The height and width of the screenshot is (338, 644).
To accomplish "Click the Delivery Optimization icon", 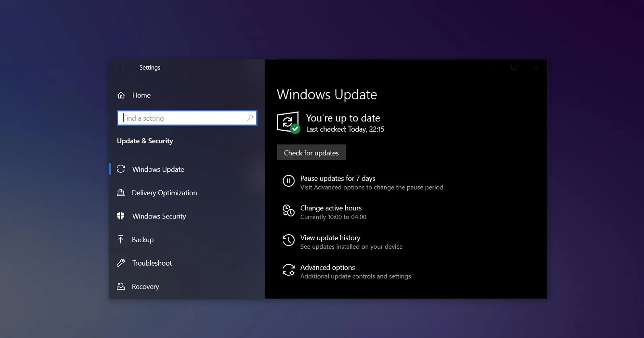I will tap(121, 192).
